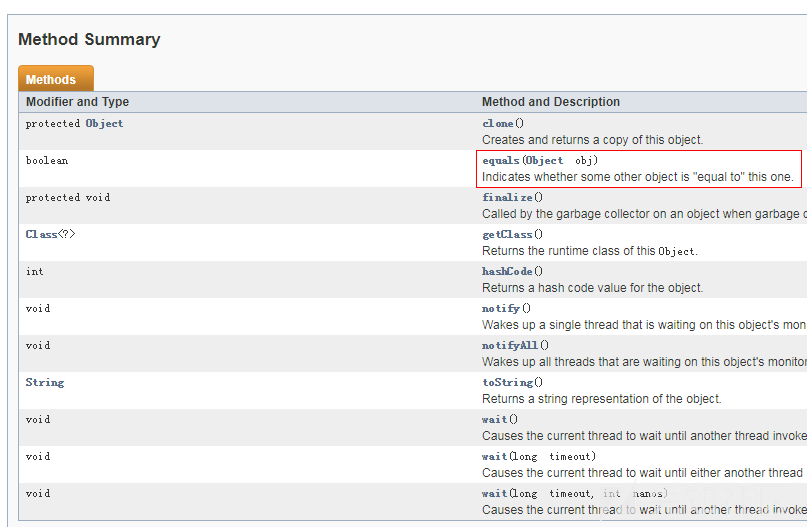
Task: Click the Modifier and Type column header
Action: pos(77,102)
